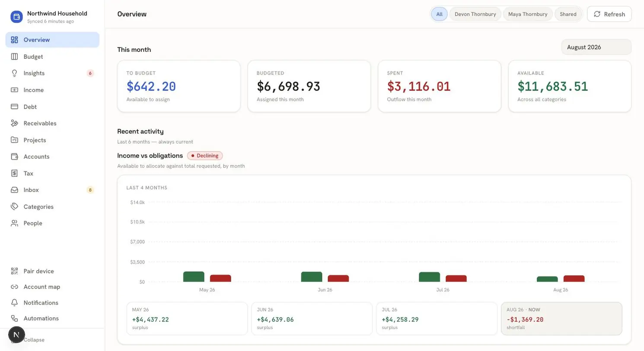Image resolution: width=644 pixels, height=351 pixels.
Task: Click the Aug 26 -$1,369.20 shortfall card
Action: 561,319
